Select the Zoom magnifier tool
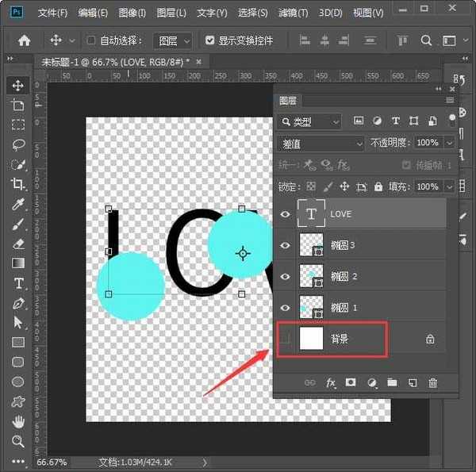Image resolution: width=476 pixels, height=472 pixels. pyautogui.click(x=17, y=441)
